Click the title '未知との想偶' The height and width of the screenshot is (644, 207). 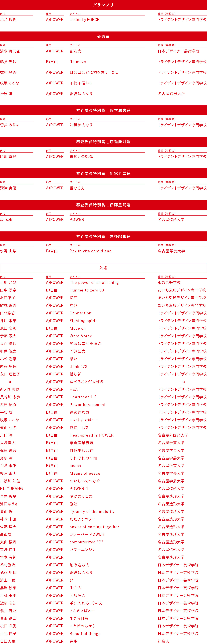81,157
